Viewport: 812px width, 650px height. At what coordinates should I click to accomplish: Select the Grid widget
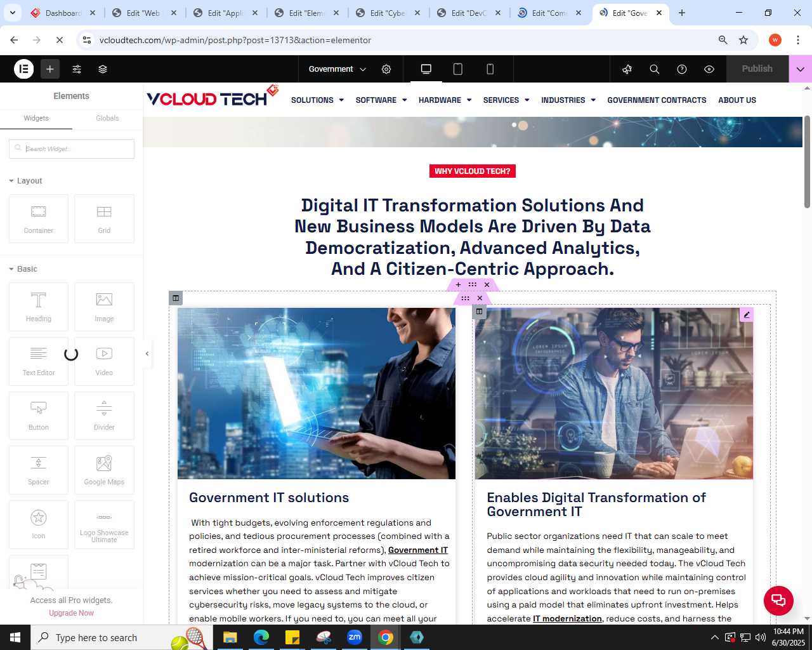[x=104, y=218]
